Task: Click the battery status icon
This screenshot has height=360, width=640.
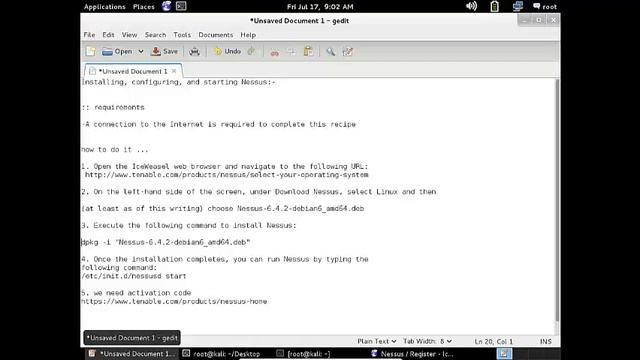Action: [494, 6]
